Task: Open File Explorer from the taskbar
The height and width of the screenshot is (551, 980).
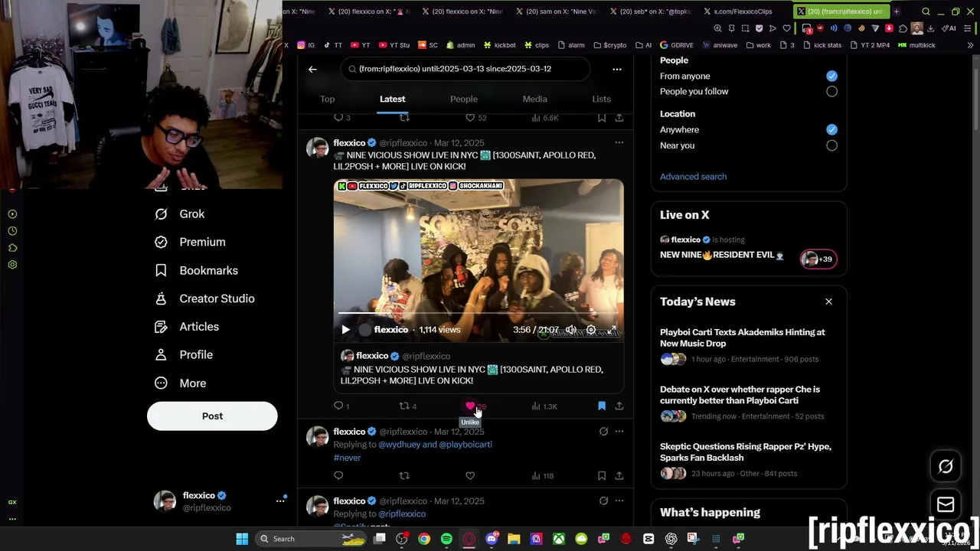Action: tap(514, 539)
